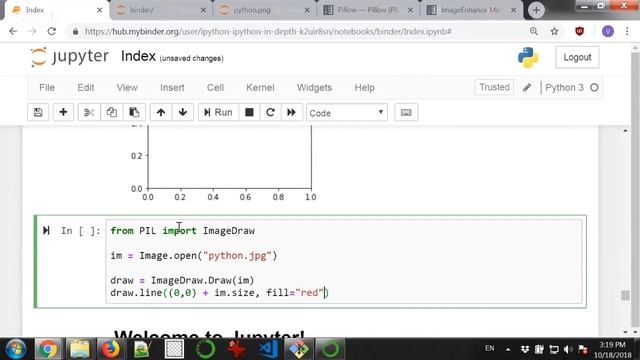Screen dimensions: 640x360
Task: Cut selected cells with the scissors icon
Action: [89, 112]
